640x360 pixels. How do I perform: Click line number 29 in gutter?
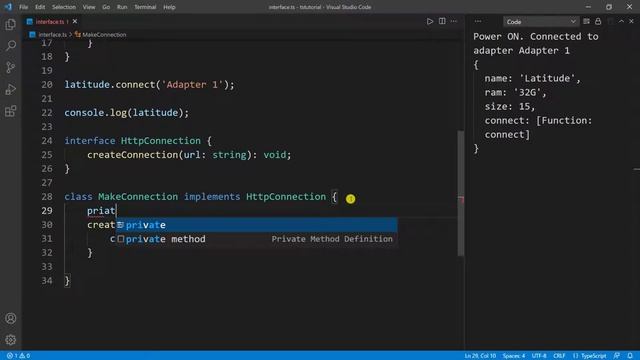(x=47, y=211)
